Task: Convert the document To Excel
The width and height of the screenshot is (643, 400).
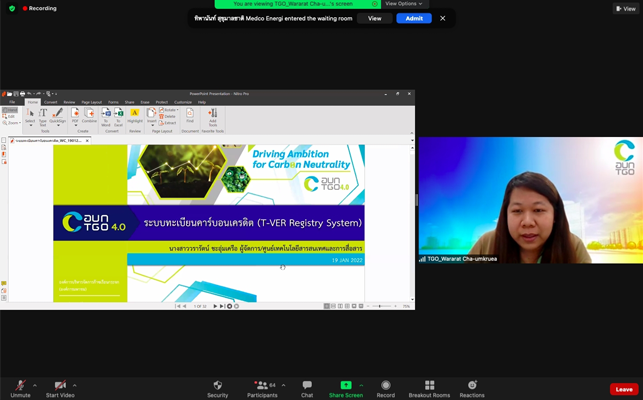Action: [x=119, y=117]
